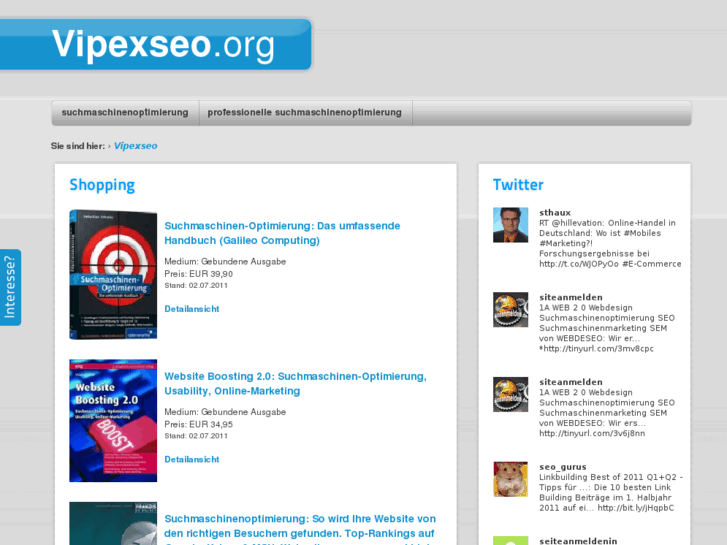Click the Shopping section heading

point(102,185)
